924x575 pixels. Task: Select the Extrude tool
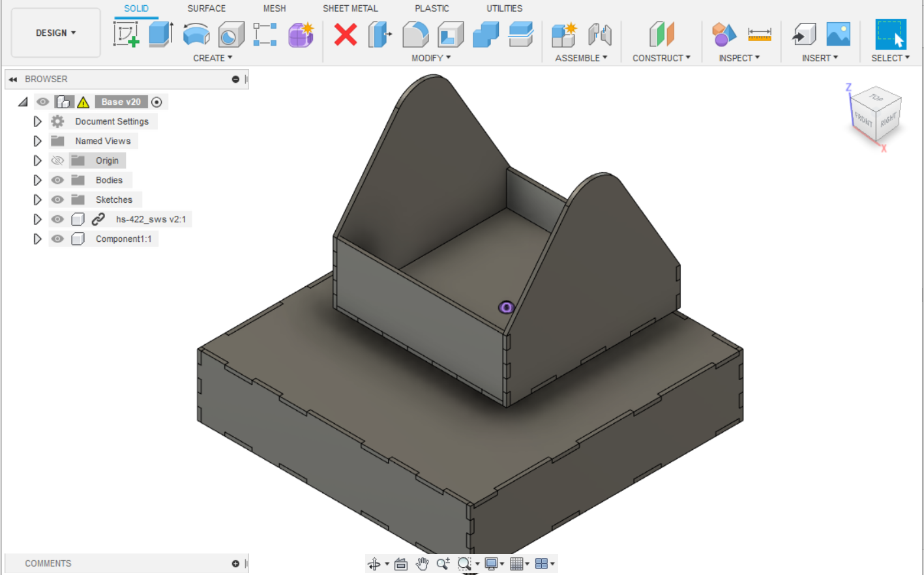[160, 34]
